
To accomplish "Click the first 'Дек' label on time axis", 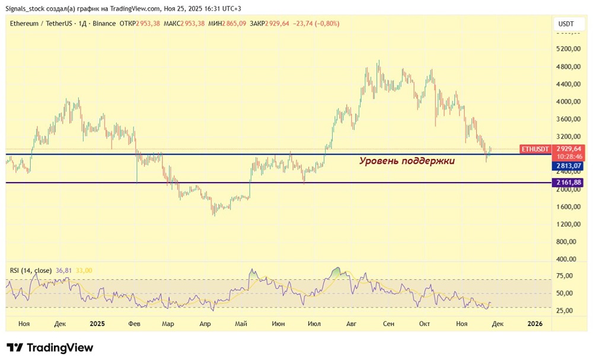I will 60,324.
